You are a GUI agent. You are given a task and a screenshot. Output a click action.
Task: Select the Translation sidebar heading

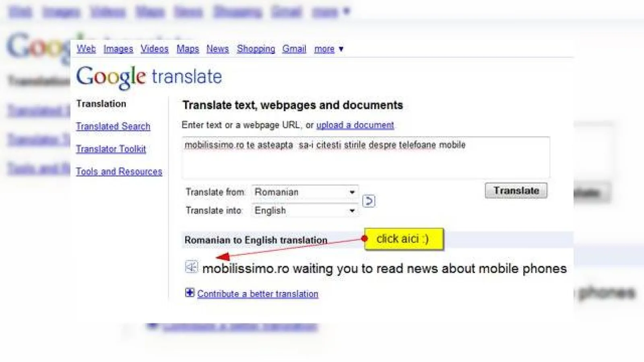click(x=101, y=104)
